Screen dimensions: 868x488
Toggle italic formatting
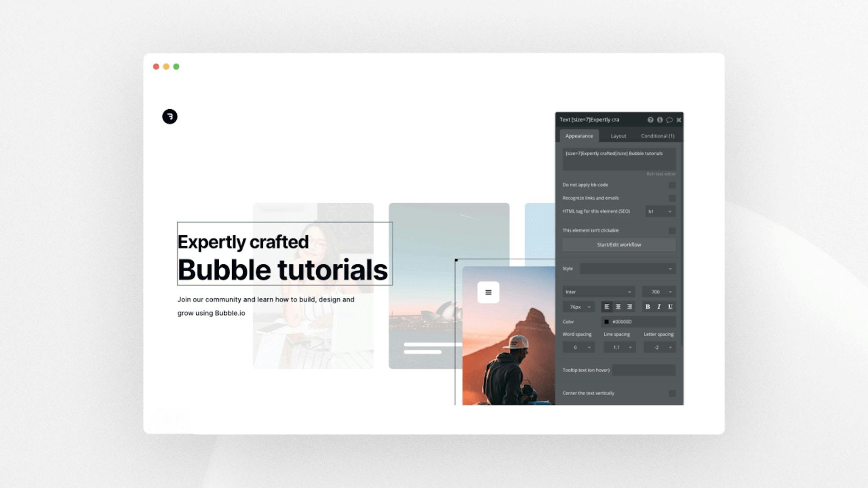point(659,307)
